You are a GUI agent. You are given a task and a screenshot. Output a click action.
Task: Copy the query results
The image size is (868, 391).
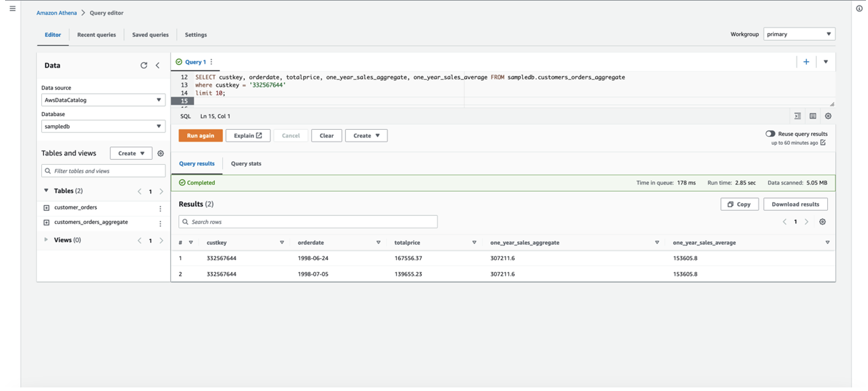tap(740, 204)
